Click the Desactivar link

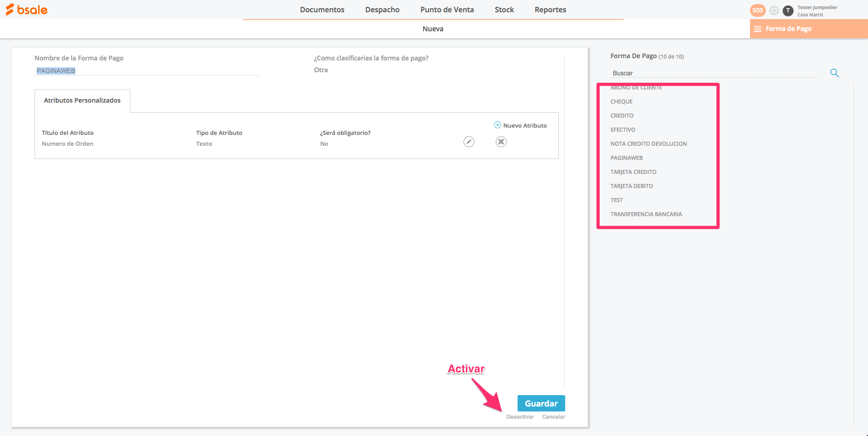[520, 417]
